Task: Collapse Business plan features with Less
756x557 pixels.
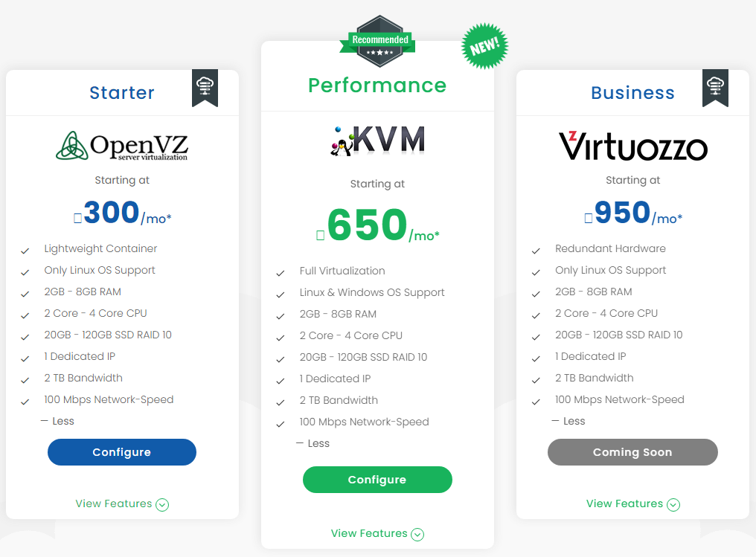Action: pos(568,421)
